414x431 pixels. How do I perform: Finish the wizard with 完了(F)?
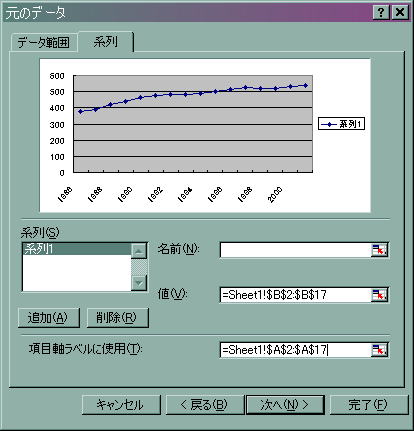(369, 405)
